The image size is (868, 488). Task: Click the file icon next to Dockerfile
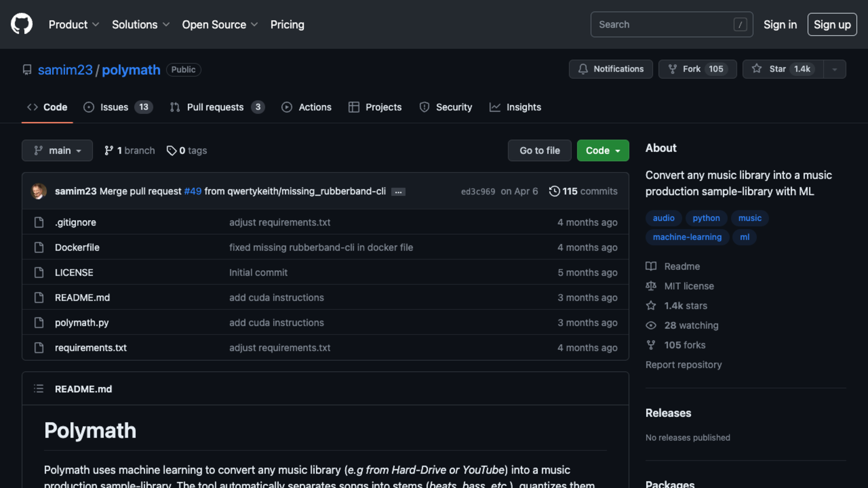(x=39, y=248)
